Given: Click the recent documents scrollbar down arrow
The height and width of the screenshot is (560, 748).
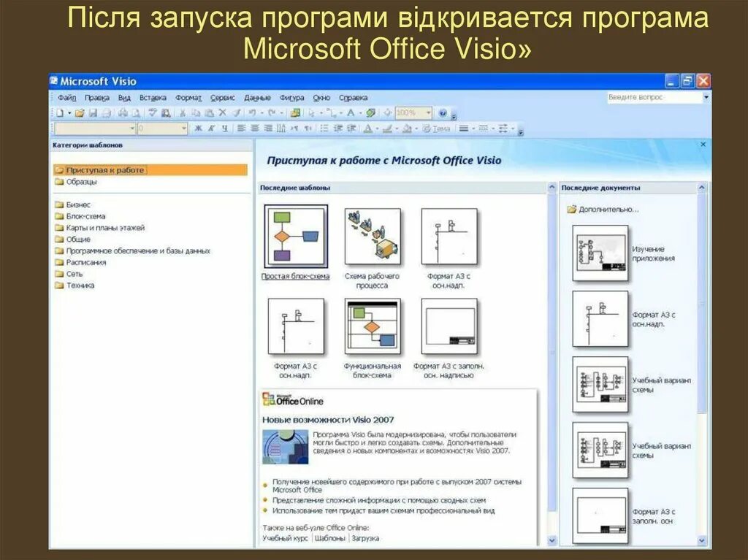Looking at the screenshot, I should point(702,540).
